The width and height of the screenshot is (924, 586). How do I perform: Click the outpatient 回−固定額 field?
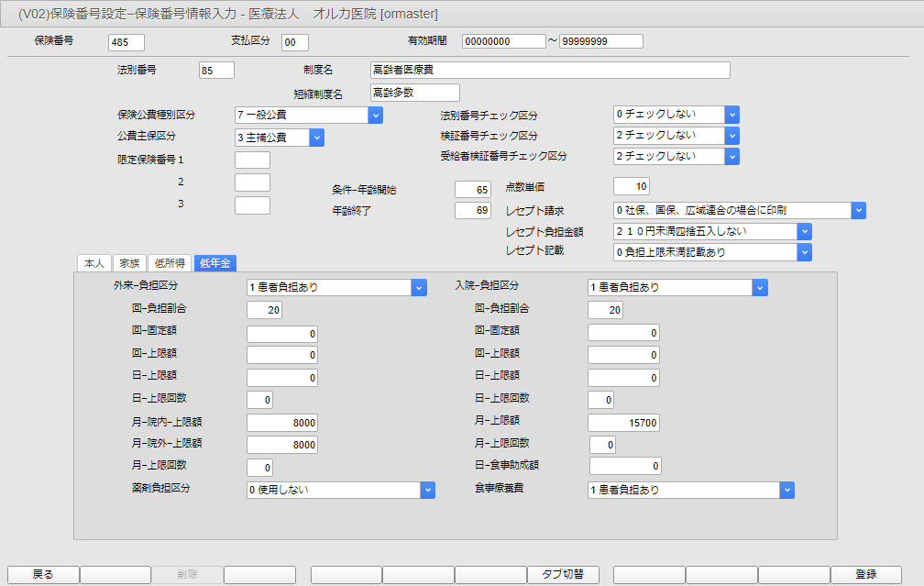tap(282, 334)
